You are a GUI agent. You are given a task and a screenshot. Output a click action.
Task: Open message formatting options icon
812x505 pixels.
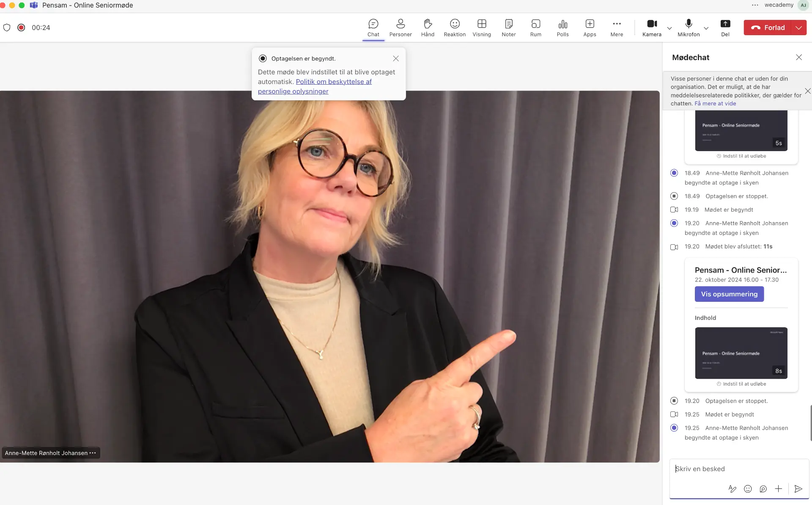pos(732,489)
